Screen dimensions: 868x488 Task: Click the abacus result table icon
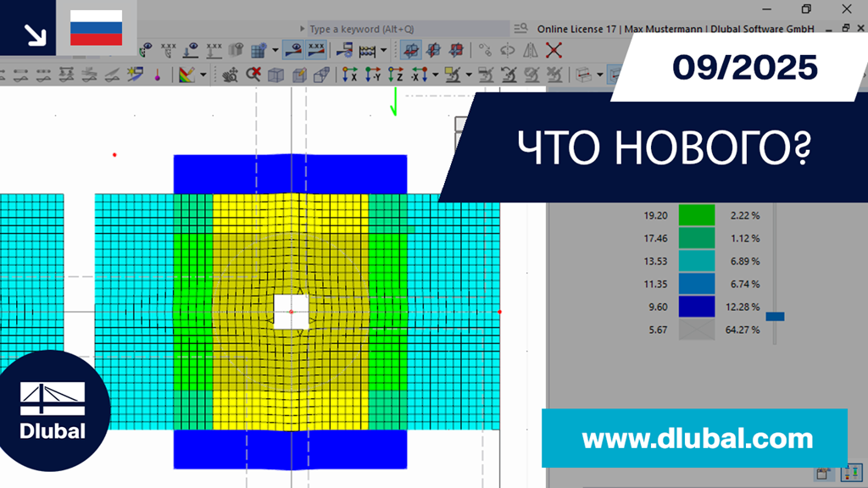coord(368,51)
